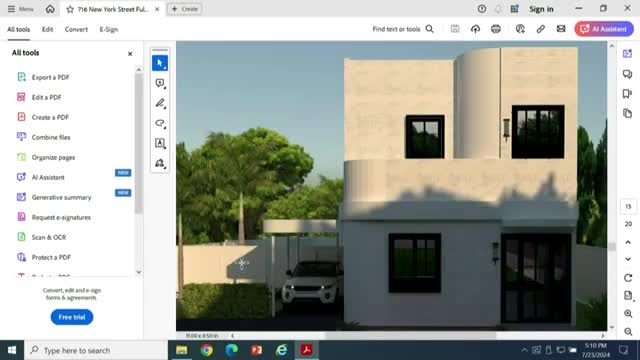The image size is (640, 360).
Task: Open the page display settings icon
Action: tap(628, 296)
